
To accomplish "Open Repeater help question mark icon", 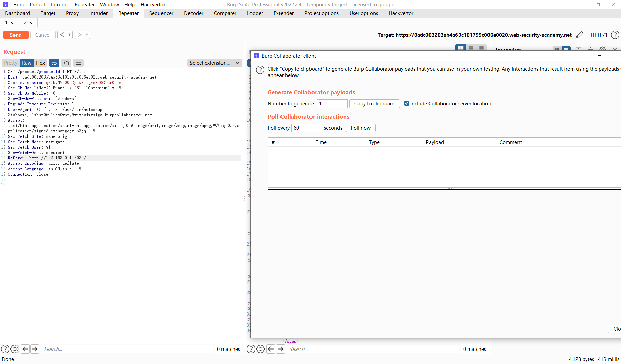I will coord(615,35).
